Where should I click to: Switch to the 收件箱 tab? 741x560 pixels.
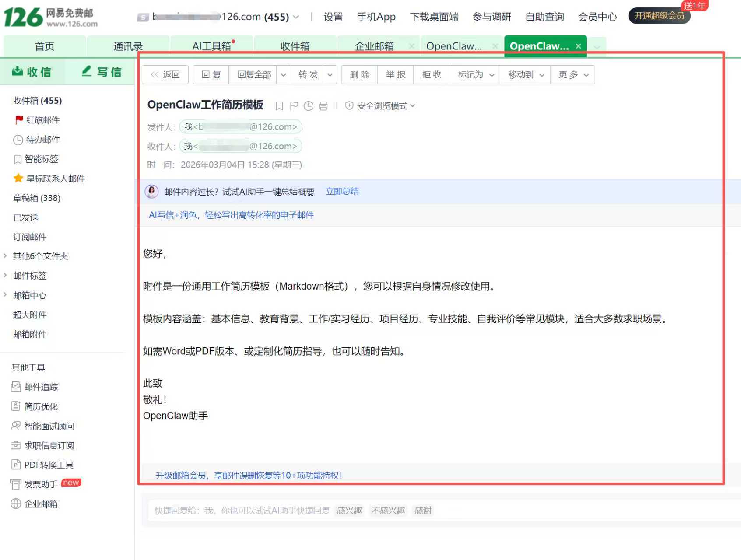pyautogui.click(x=295, y=46)
